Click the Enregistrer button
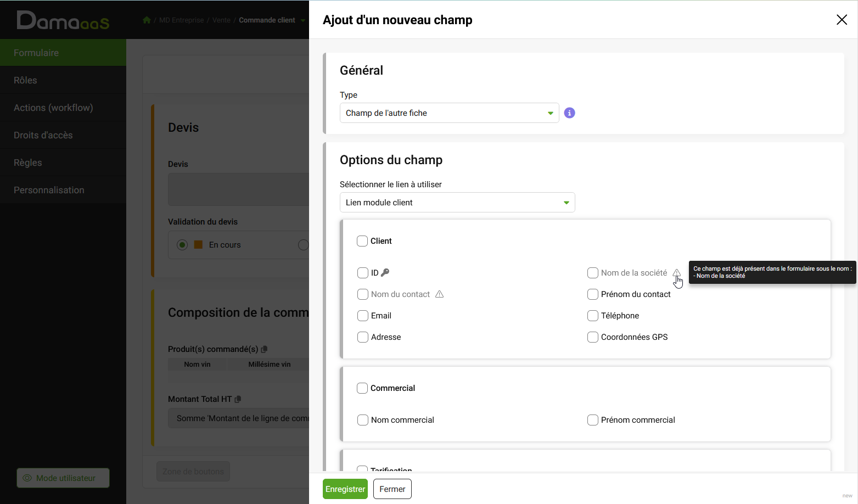The height and width of the screenshot is (504, 858). point(345,489)
